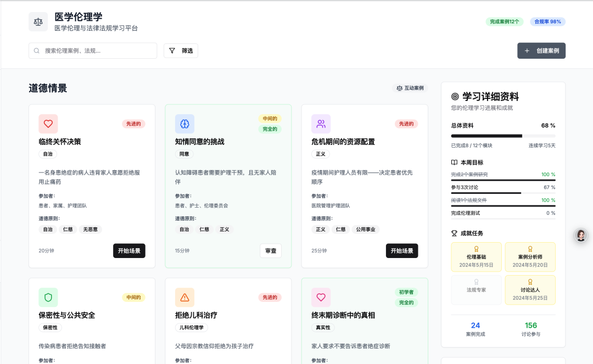Click the 创建案例 button

point(541,51)
